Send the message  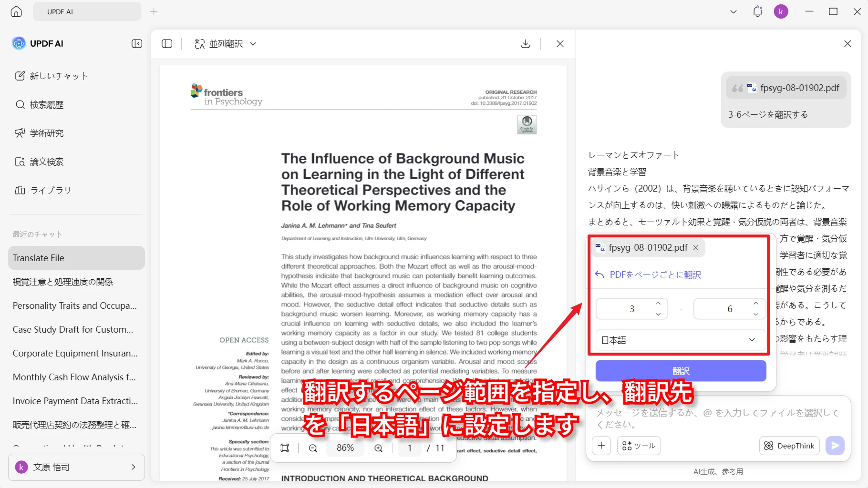[835, 446]
